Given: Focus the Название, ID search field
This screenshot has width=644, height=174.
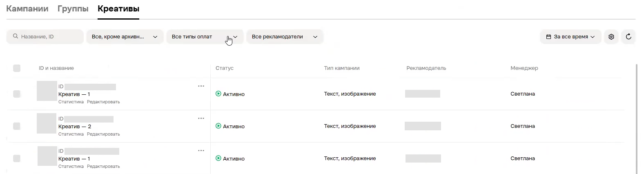Looking at the screenshot, I should [x=45, y=37].
